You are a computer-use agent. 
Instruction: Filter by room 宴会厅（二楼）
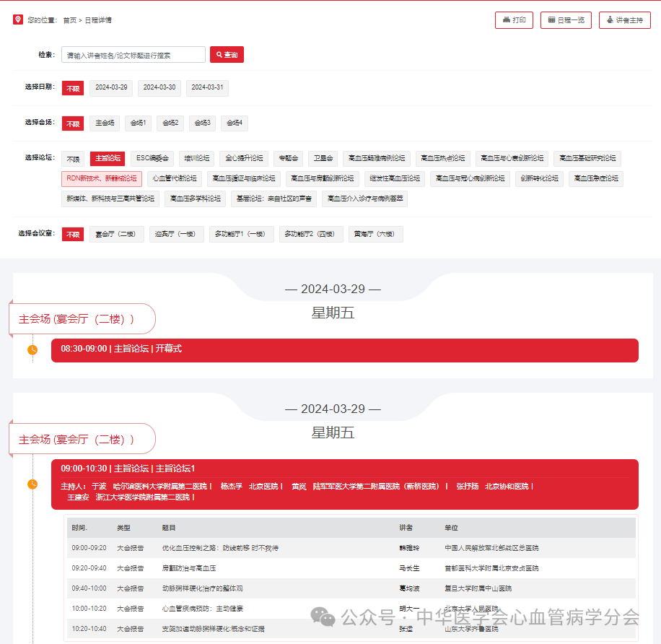coord(116,235)
